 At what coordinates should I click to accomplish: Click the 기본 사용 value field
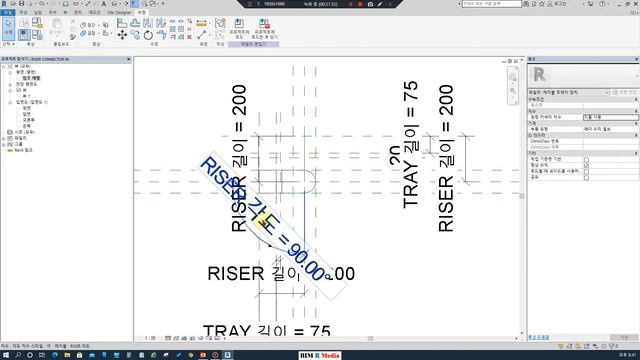point(610,117)
